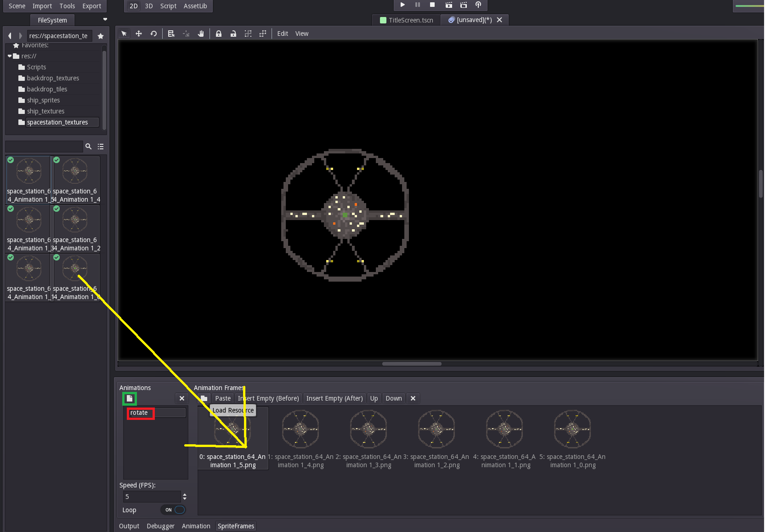Go forward in FileSystem history
This screenshot has width=765, height=532.
pos(20,36)
